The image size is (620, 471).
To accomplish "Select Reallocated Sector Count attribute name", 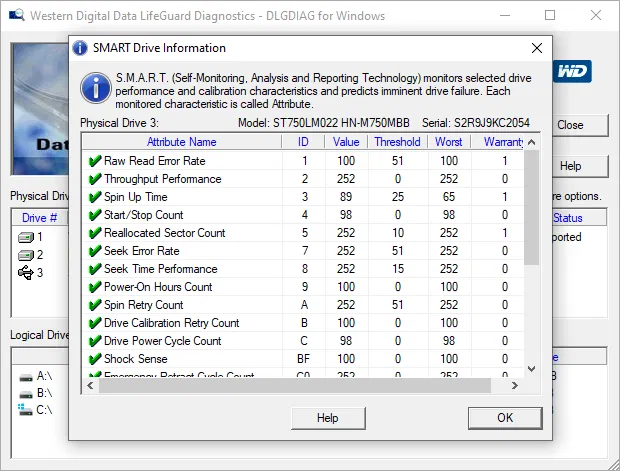I will 164,233.
